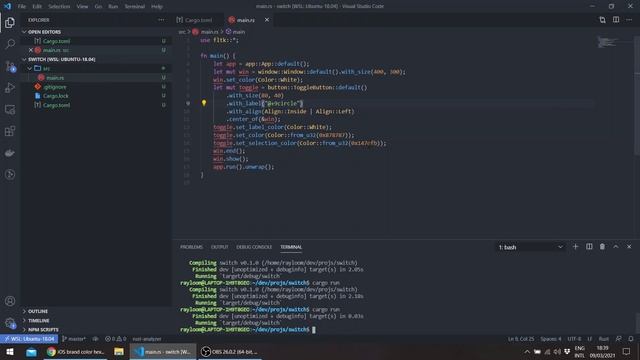Open the File menu
The image size is (640, 360).
coord(22,7)
